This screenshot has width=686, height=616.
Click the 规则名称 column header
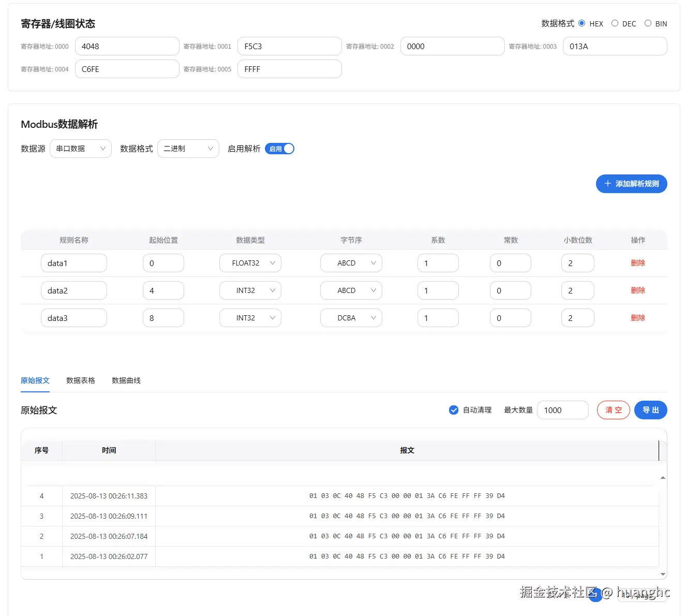[74, 240]
